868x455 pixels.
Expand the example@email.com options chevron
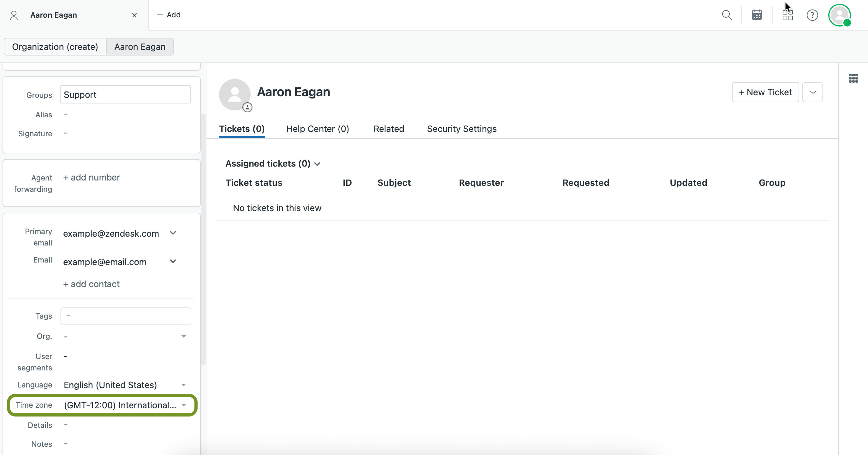[173, 261]
